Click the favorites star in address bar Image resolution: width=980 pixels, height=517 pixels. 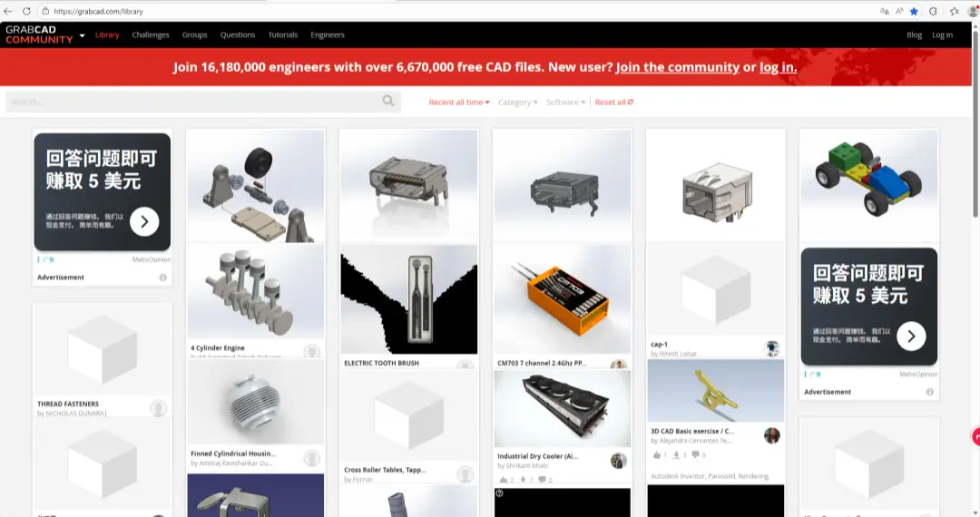(x=914, y=12)
